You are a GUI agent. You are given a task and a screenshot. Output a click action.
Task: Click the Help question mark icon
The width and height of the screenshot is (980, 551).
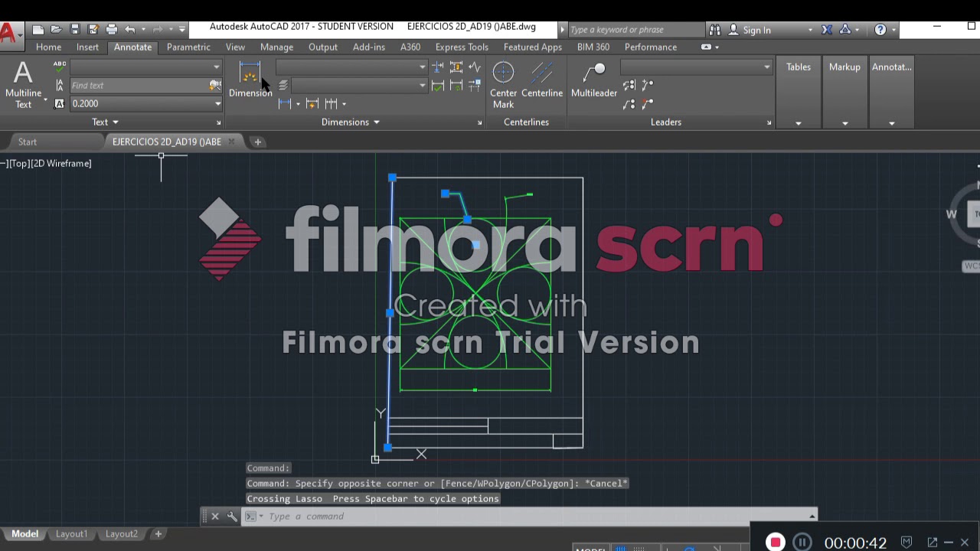(880, 30)
